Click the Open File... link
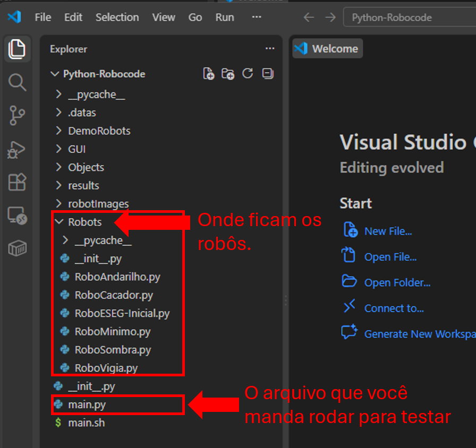 coord(390,257)
